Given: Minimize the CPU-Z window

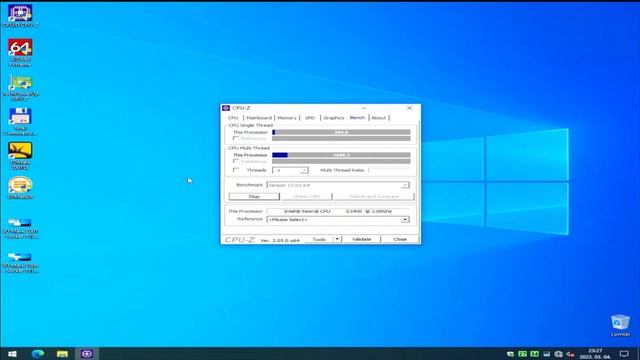Looking at the screenshot, I should coord(364,108).
